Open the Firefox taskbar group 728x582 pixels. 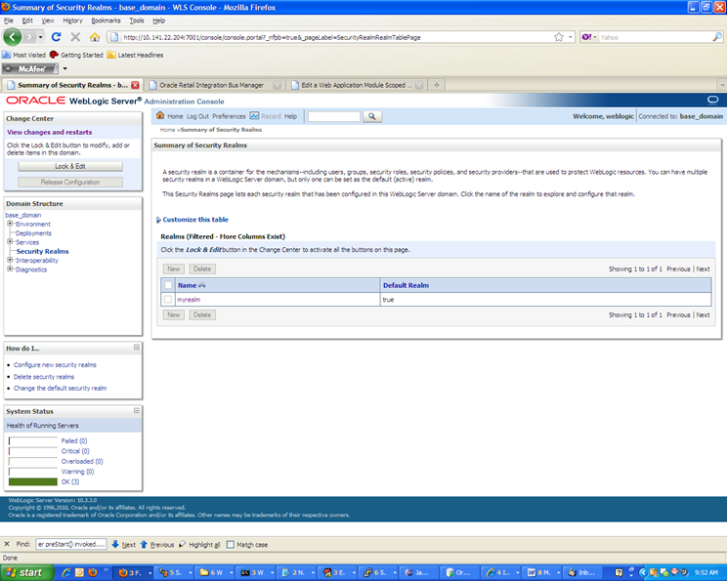click(134, 573)
